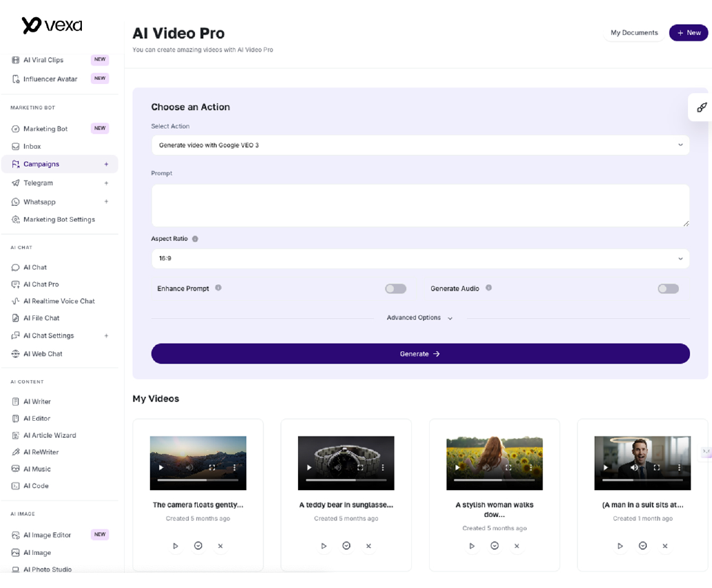This screenshot has width=712, height=588.
Task: Turn on the Generate Audio switch
Action: pyautogui.click(x=667, y=288)
